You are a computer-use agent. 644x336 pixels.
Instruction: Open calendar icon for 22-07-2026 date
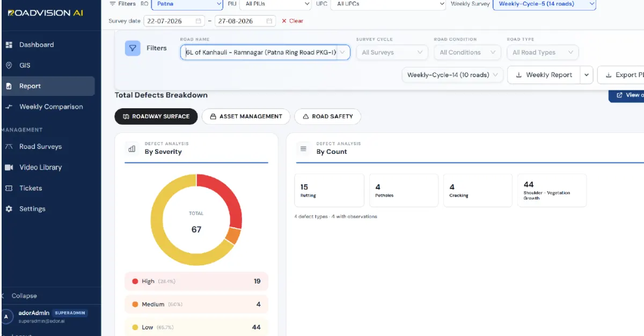click(198, 21)
